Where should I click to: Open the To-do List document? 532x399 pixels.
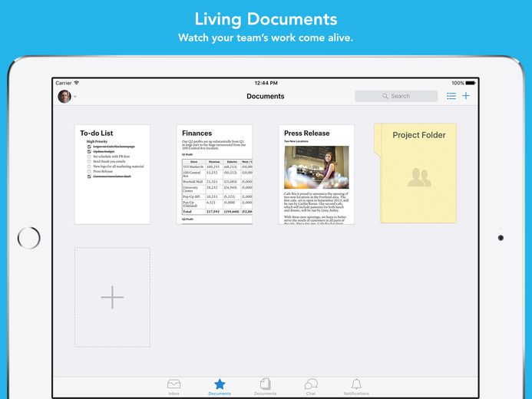click(x=112, y=174)
